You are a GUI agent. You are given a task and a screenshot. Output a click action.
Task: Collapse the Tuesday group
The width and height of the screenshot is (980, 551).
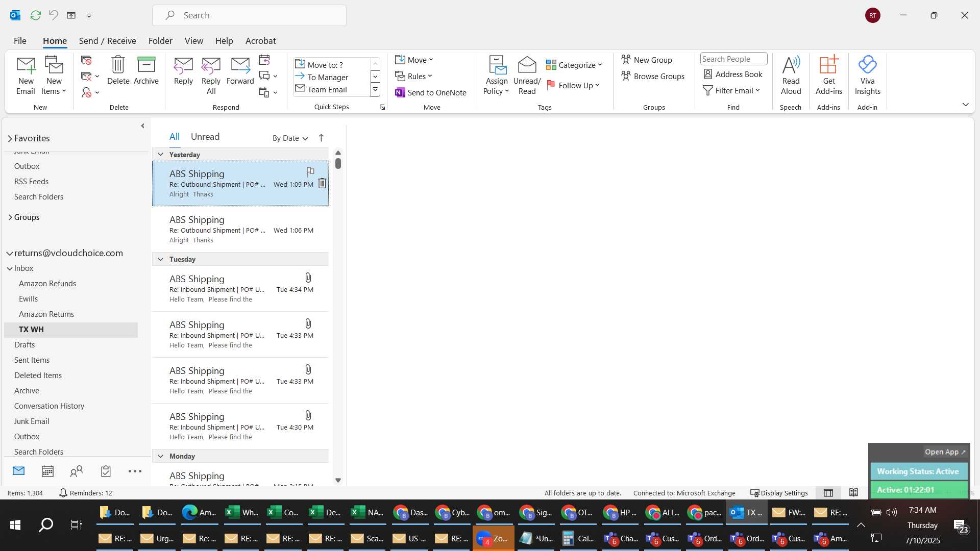[160, 259]
